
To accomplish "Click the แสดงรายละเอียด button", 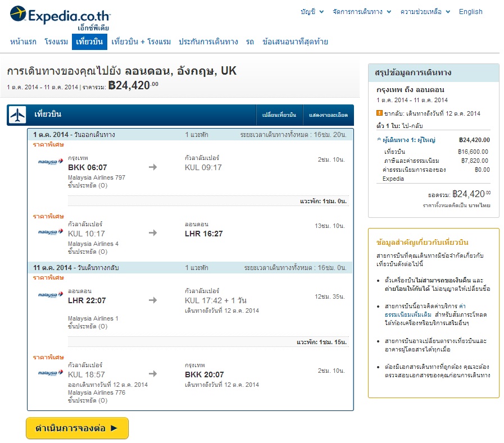I will (x=328, y=116).
